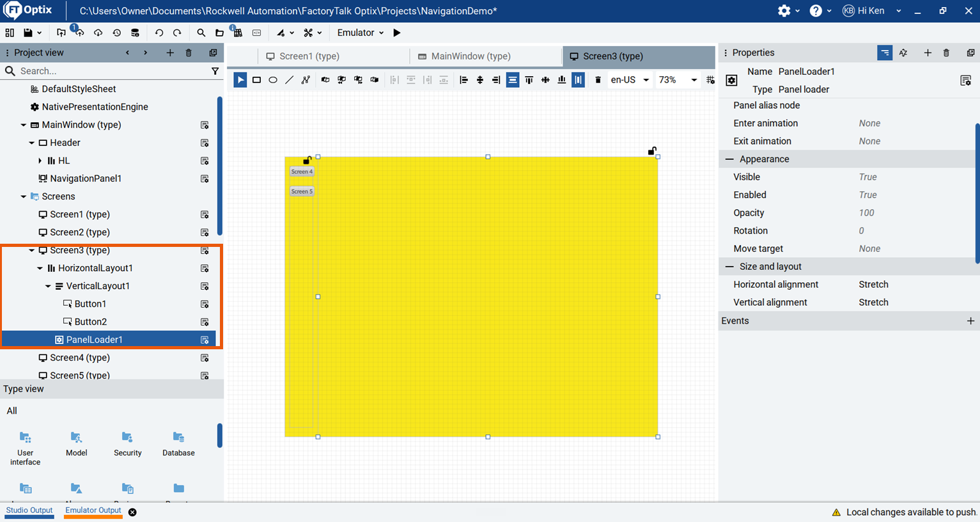Click the Rotation value 0
980x522 pixels.
861,231
